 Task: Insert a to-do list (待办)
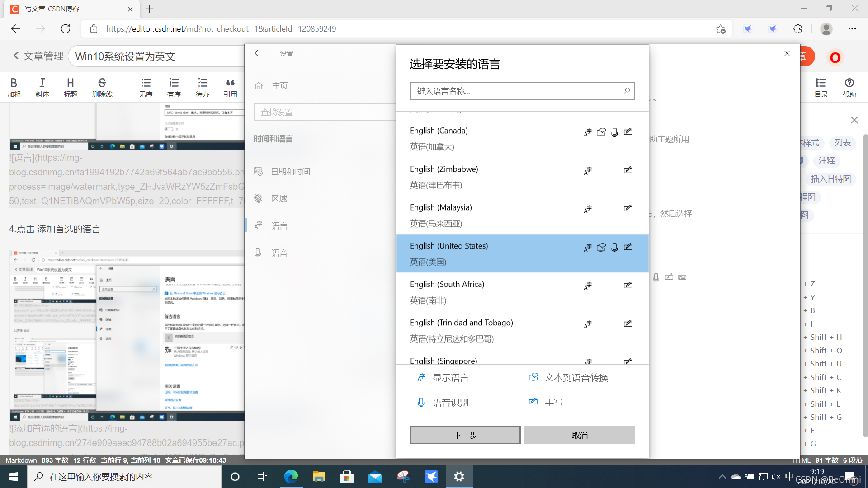click(202, 87)
